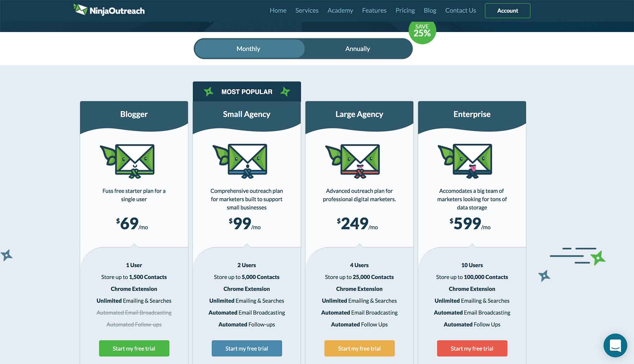
Task: Open the Contact Us page
Action: 460,11
